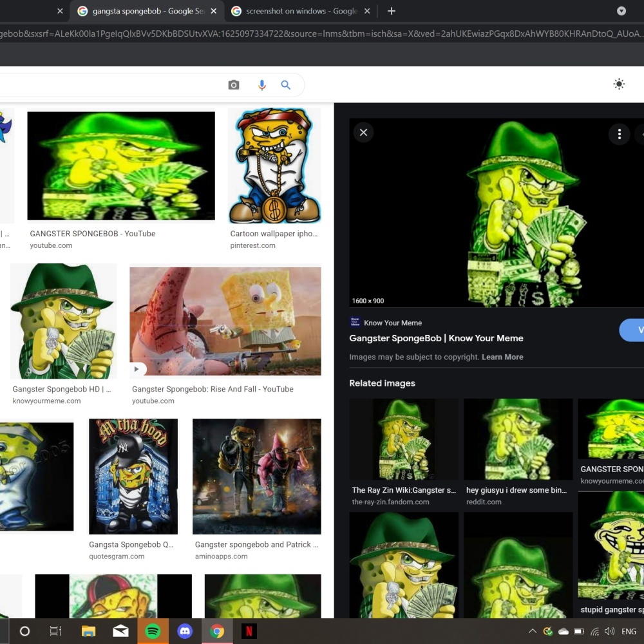
Task: Click the quotesgram.com source text
Action: pyautogui.click(x=117, y=556)
